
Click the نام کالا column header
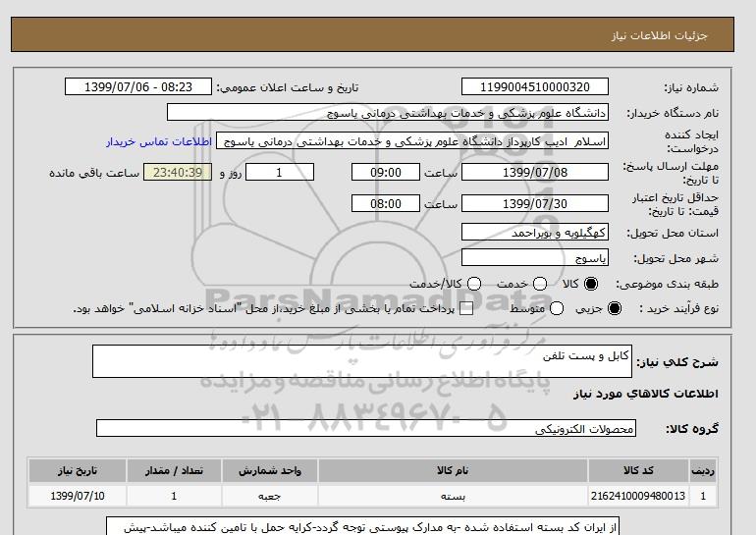point(453,471)
